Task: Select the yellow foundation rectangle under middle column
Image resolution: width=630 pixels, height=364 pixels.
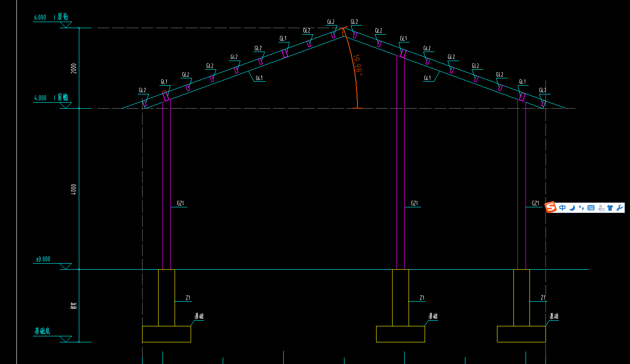Action: (x=400, y=334)
